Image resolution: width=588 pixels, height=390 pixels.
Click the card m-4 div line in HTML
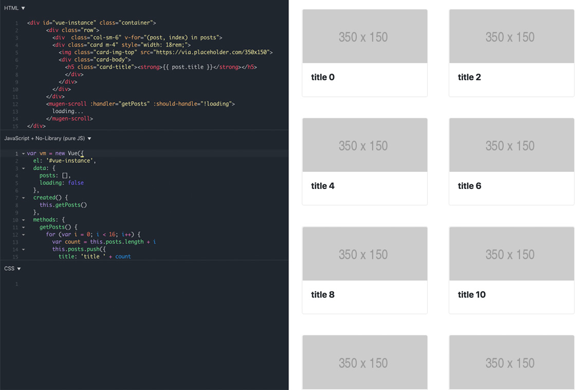tap(121, 45)
